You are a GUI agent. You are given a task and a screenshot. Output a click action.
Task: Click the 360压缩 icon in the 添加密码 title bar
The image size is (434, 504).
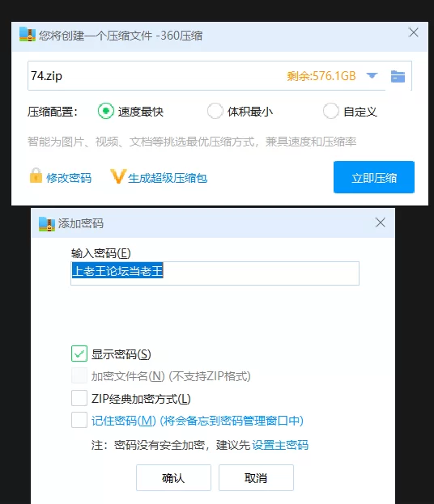(x=47, y=224)
